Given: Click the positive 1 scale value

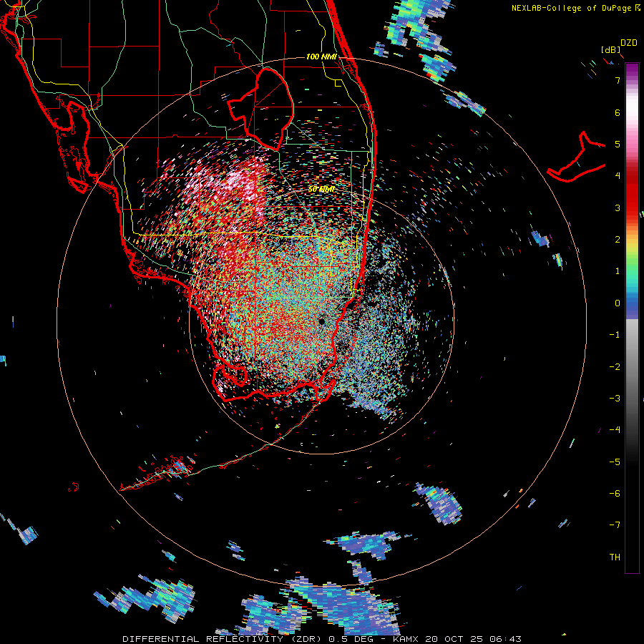Looking at the screenshot, I should (x=618, y=271).
